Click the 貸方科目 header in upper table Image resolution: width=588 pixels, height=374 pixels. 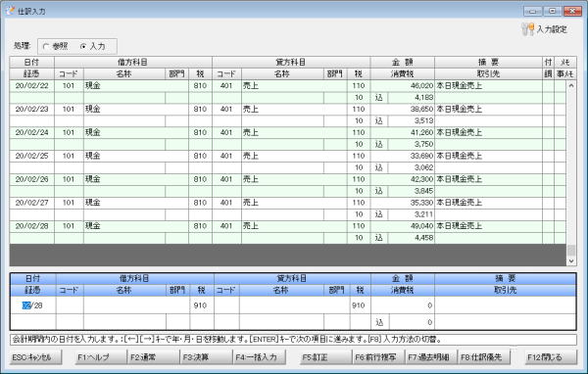(291, 63)
